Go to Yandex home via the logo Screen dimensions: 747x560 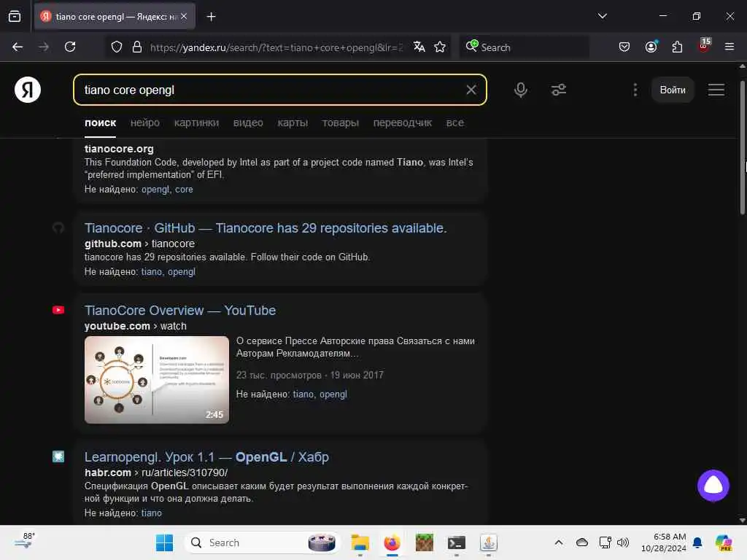(x=28, y=90)
